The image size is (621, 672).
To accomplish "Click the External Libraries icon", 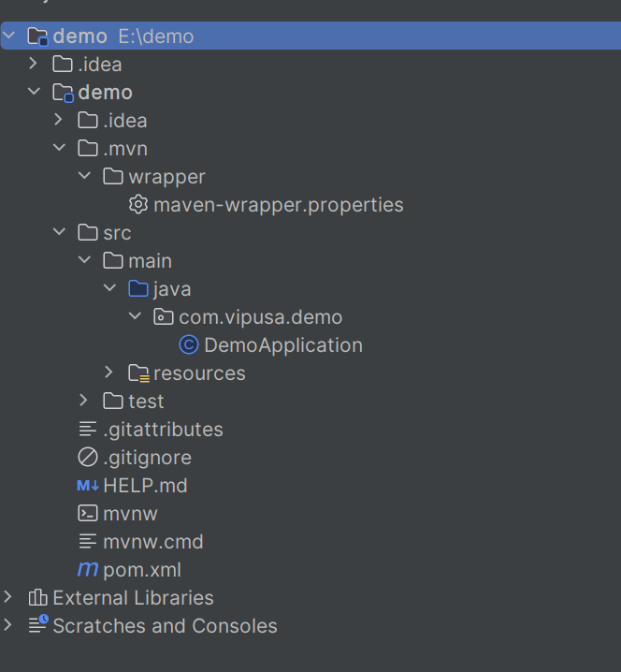I will point(37,597).
